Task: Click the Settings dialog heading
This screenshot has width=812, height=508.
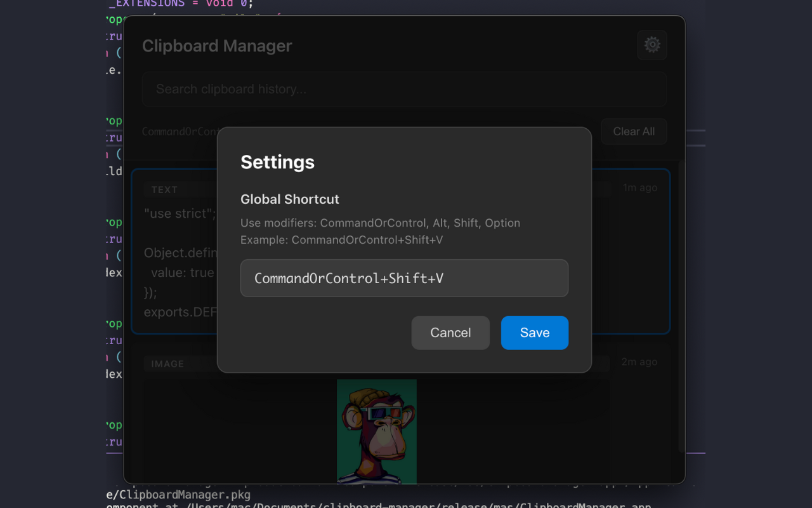Action: [277, 162]
